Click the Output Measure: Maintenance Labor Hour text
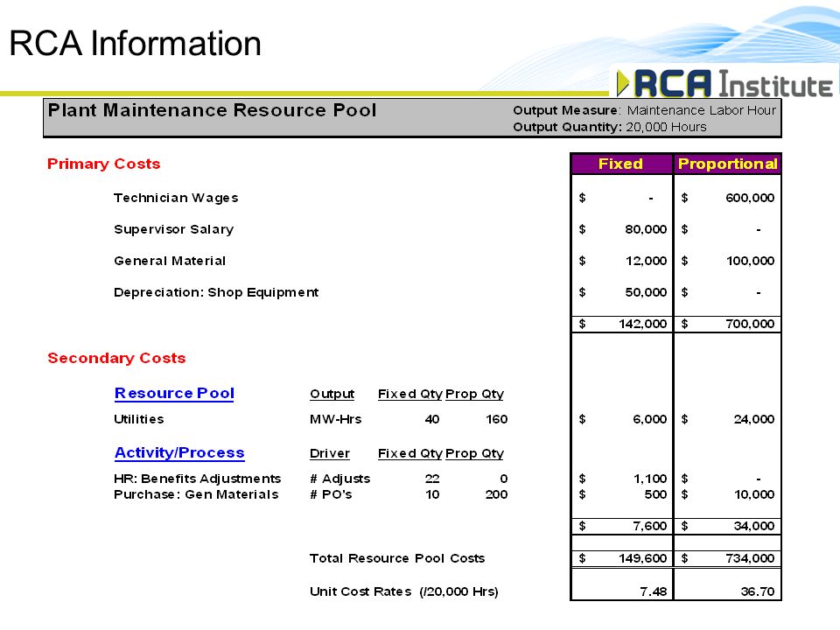The image size is (840, 630). [x=645, y=110]
